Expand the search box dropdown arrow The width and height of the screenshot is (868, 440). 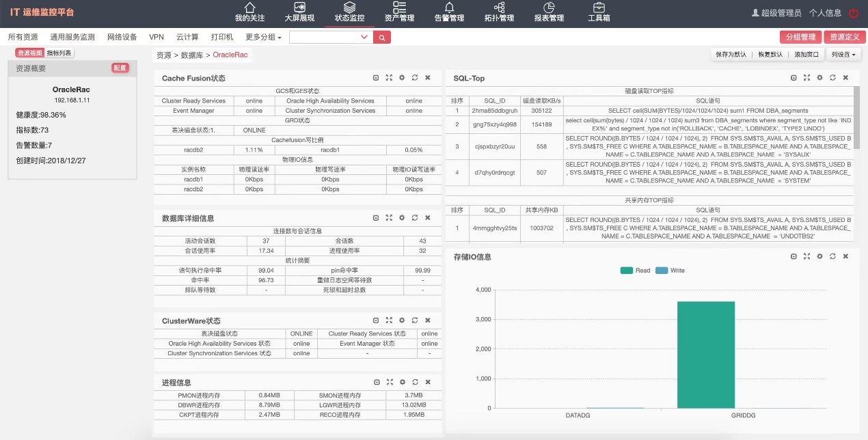click(364, 37)
